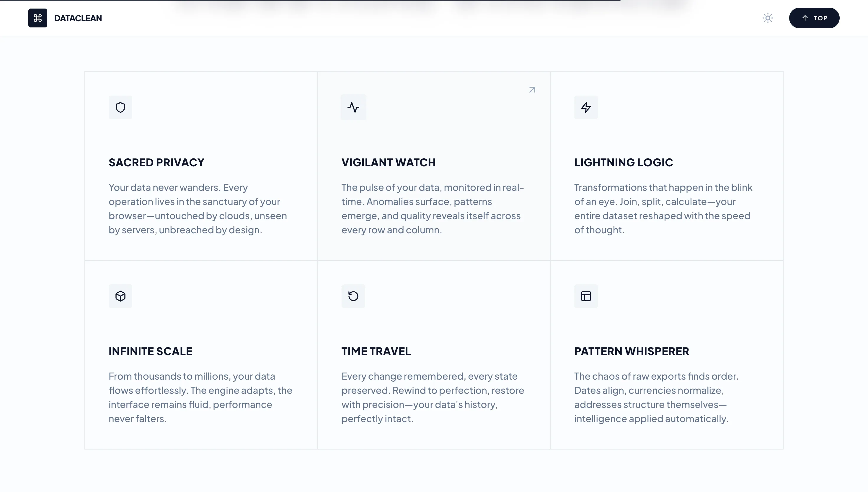Screen dimensions: 868x492
Task: Click the TOP button in header
Action: pos(814,18)
